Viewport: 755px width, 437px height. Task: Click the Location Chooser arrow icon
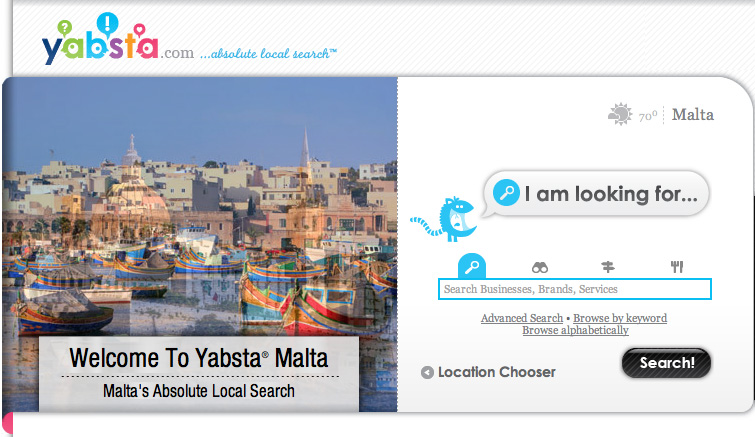tap(427, 373)
